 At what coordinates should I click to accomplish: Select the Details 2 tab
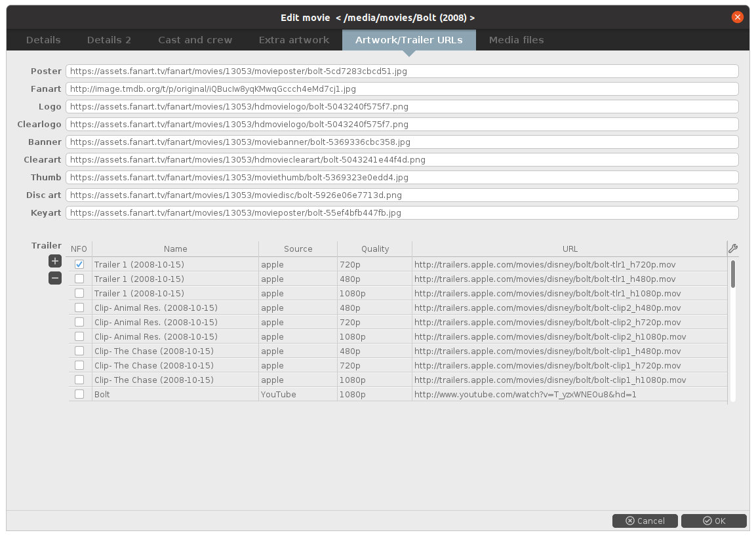click(109, 40)
